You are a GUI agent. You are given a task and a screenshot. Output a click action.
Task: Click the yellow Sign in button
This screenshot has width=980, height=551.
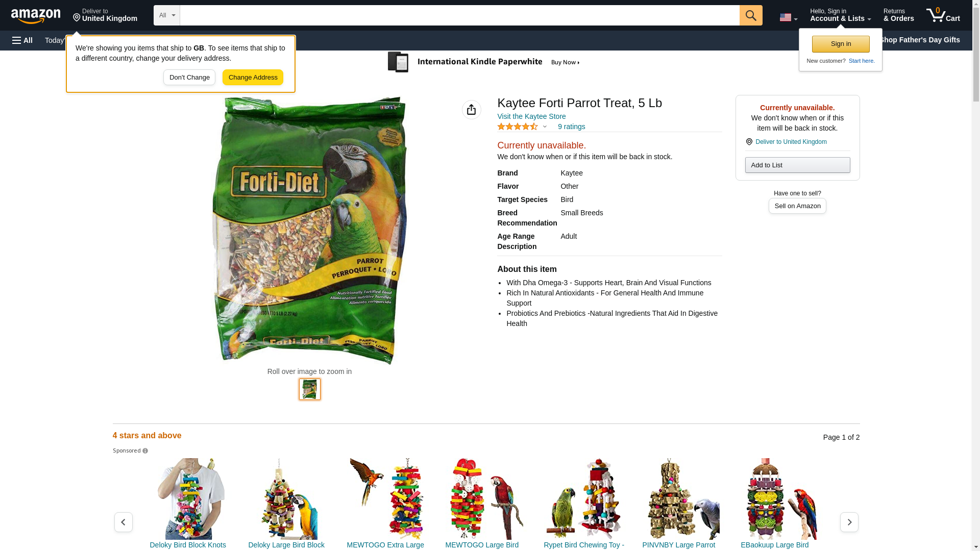pyautogui.click(x=841, y=44)
